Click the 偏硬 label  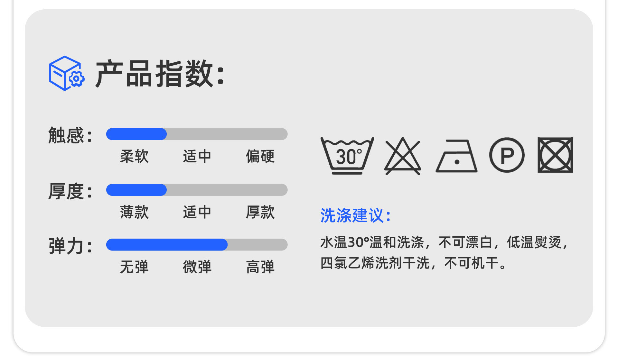click(260, 156)
